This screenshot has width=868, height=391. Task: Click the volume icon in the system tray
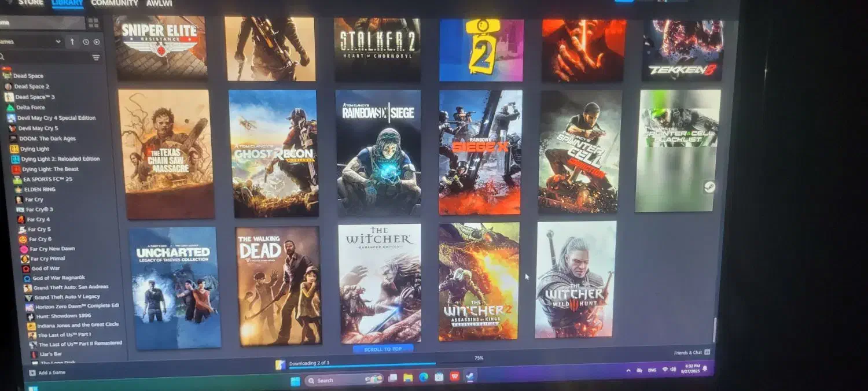(673, 369)
